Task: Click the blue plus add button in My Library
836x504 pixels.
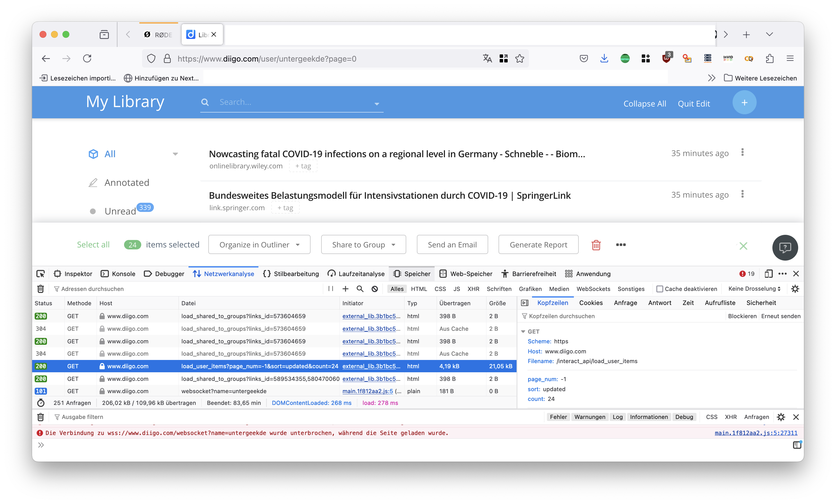Action: point(744,103)
